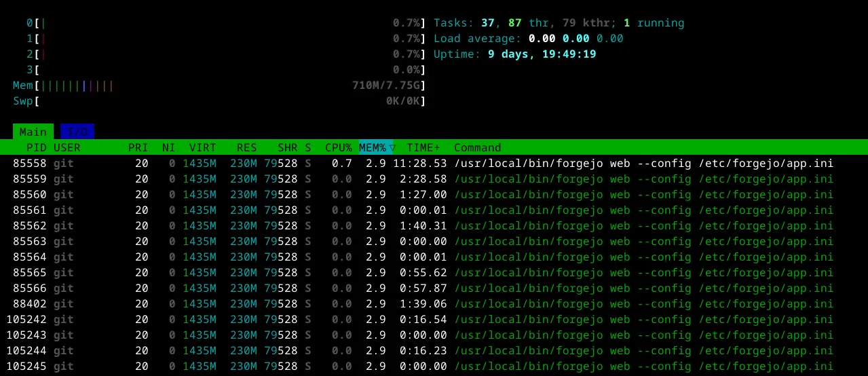Click the MEM% sort descending arrow
Screen dimensions: 868x376
pos(392,147)
